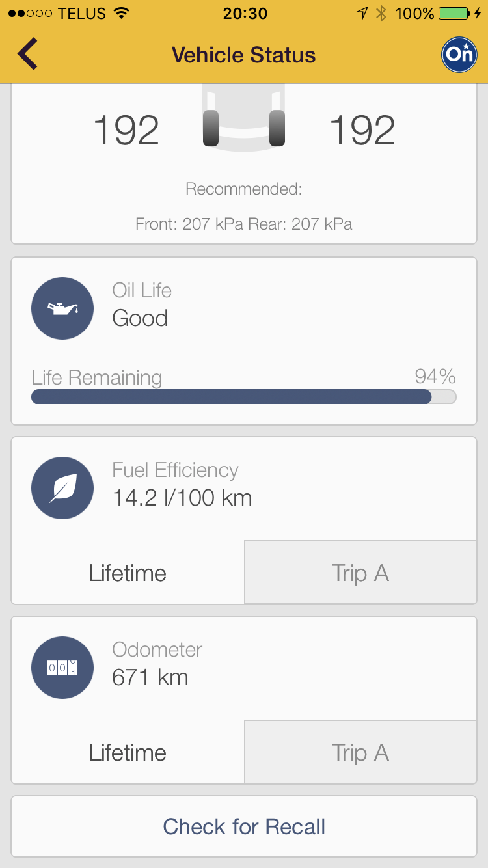
Task: Tap the Oil Life oil-can icon
Action: [x=62, y=308]
